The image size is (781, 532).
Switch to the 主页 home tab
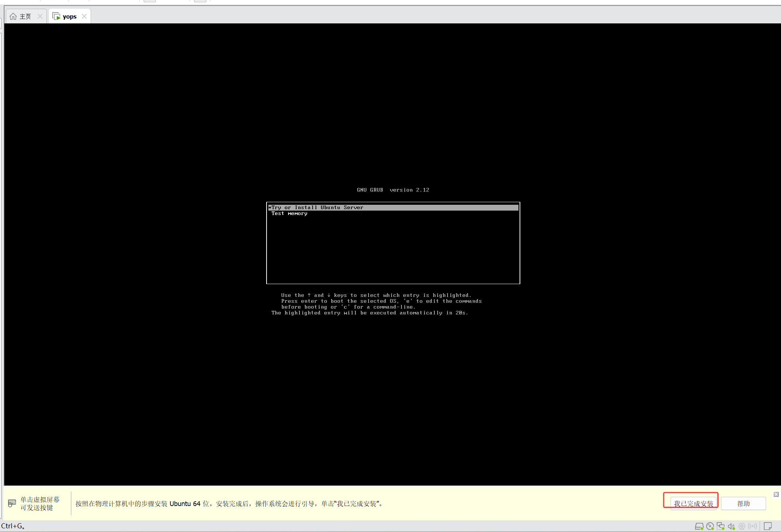[x=25, y=16]
